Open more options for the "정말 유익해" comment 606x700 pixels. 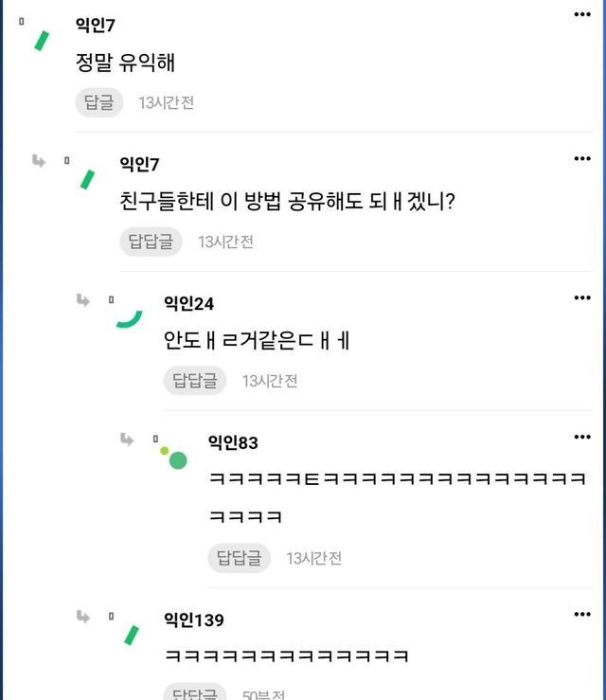[582, 15]
